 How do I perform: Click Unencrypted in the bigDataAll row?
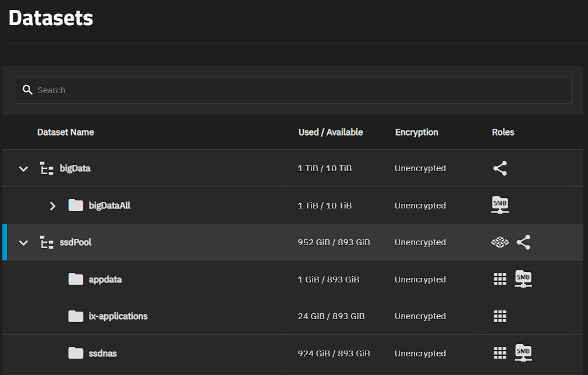(420, 206)
